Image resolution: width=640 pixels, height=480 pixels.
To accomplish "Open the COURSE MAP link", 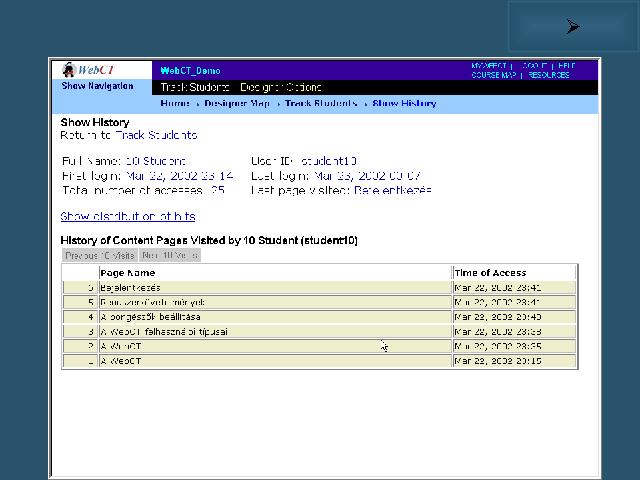I will tap(493, 75).
